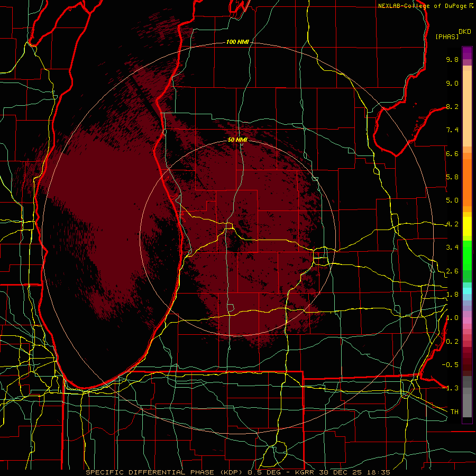Pick the purple segment at top of color bar
The height and width of the screenshot is (476, 476).
[467, 53]
